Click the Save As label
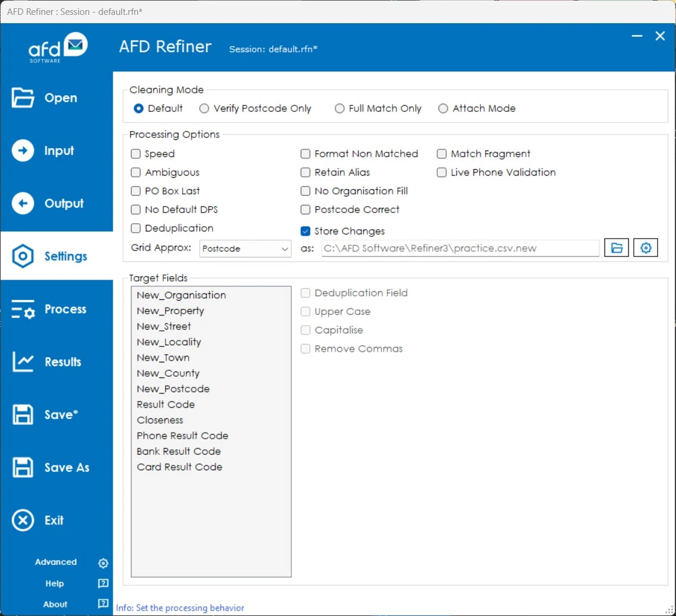The height and width of the screenshot is (616, 676). click(67, 467)
